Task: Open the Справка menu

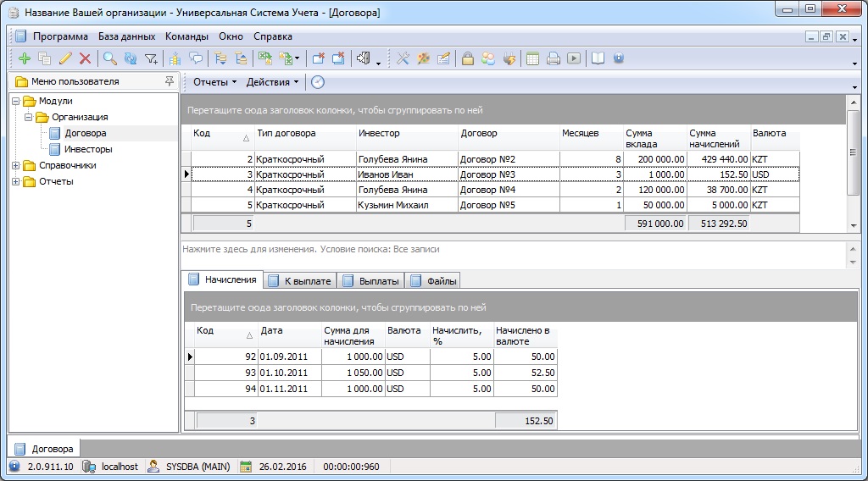Action: (273, 36)
